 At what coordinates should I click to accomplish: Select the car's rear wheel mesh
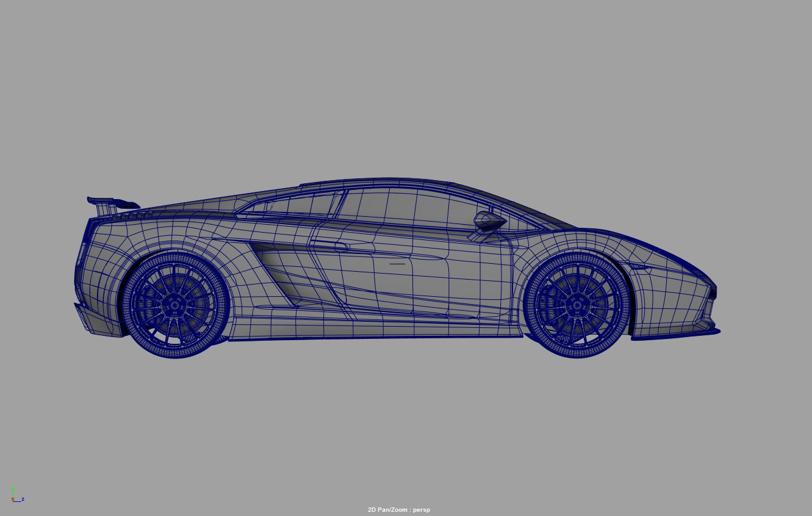pyautogui.click(x=176, y=305)
